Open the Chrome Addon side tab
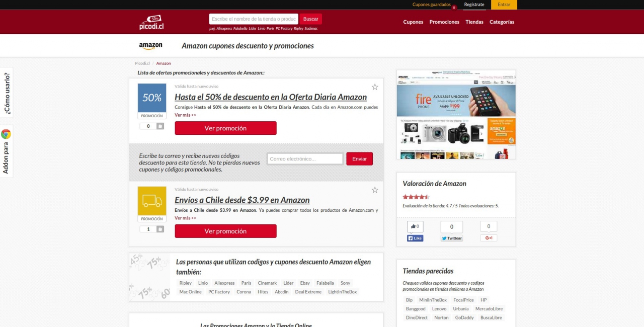Screen dimensions: 644x327 pos(6,152)
